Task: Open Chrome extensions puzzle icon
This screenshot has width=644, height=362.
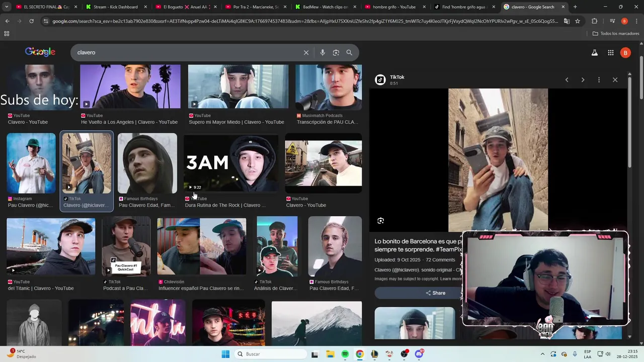Action: pos(594,21)
